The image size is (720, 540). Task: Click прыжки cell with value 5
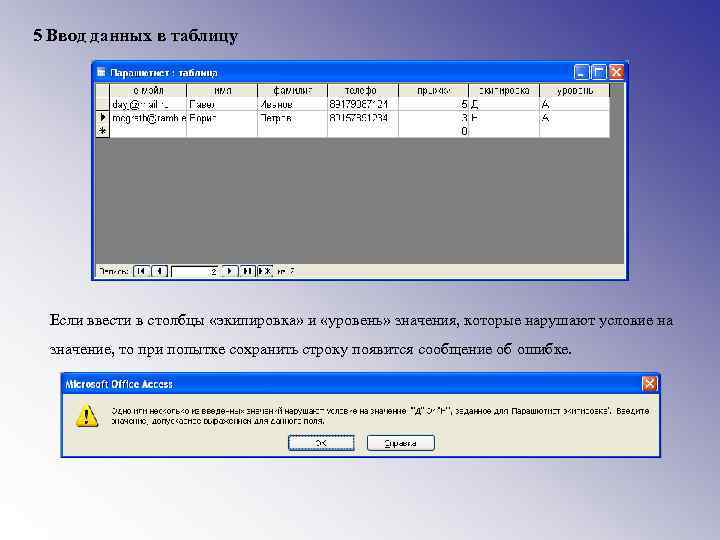433,104
